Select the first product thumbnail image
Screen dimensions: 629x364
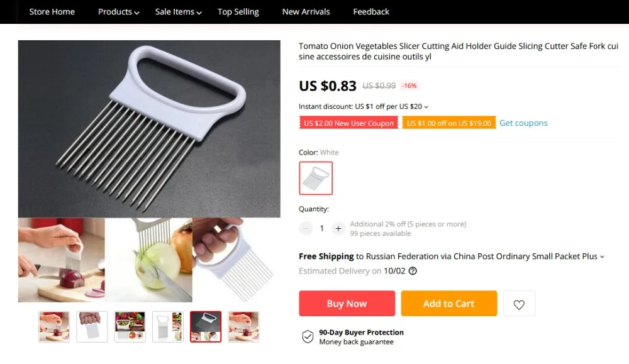click(x=54, y=327)
